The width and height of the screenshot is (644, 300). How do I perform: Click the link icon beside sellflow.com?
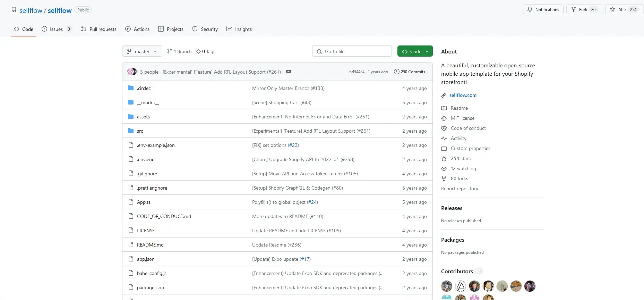coord(444,95)
